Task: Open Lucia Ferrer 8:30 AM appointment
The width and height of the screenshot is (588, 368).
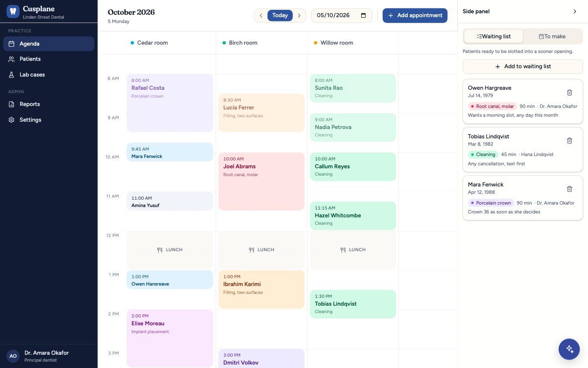Action: click(261, 113)
